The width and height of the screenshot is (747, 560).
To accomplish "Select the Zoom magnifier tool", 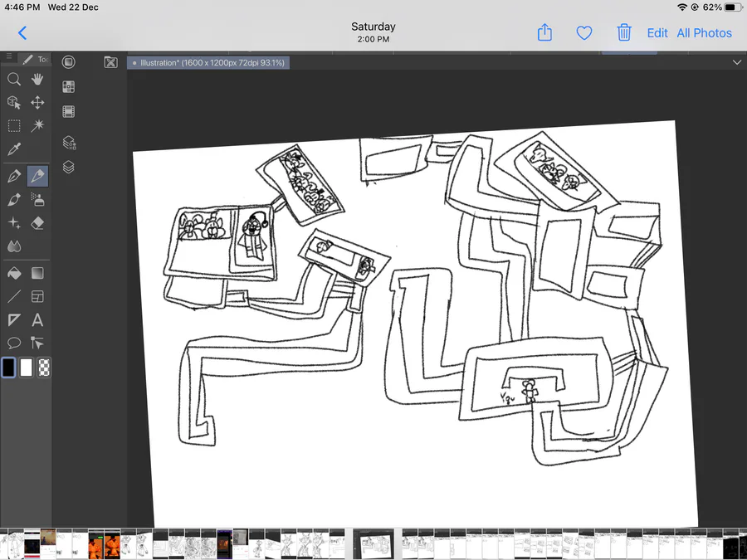I will [x=14, y=79].
